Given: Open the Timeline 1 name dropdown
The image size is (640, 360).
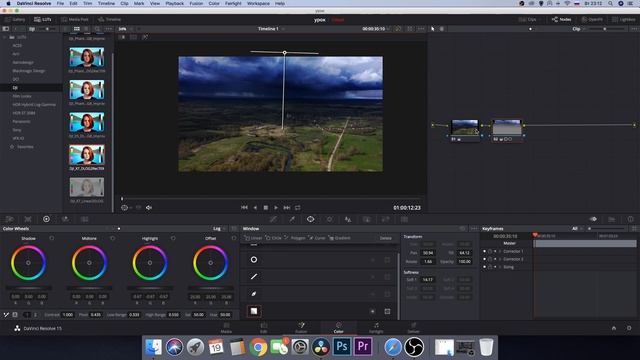Looking at the screenshot, I should click(x=271, y=29).
